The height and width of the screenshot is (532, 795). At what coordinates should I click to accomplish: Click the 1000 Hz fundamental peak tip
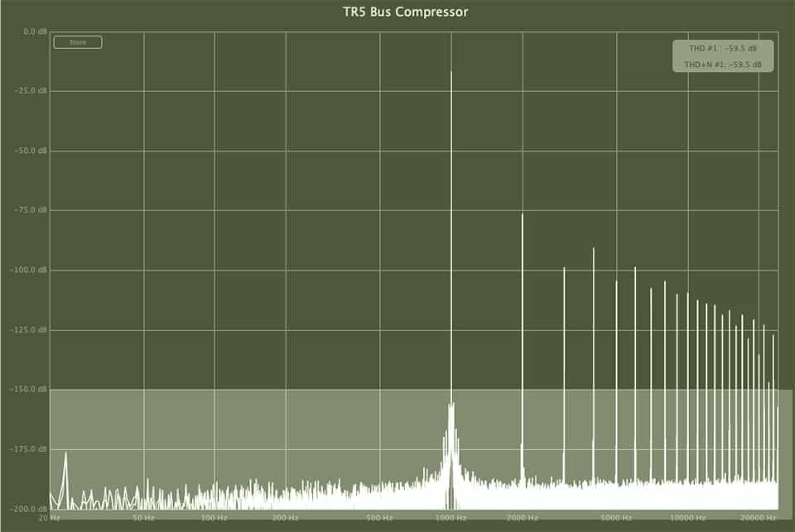tap(451, 73)
